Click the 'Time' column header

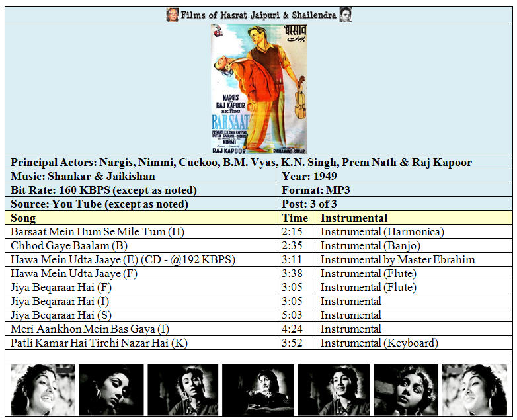coord(295,218)
